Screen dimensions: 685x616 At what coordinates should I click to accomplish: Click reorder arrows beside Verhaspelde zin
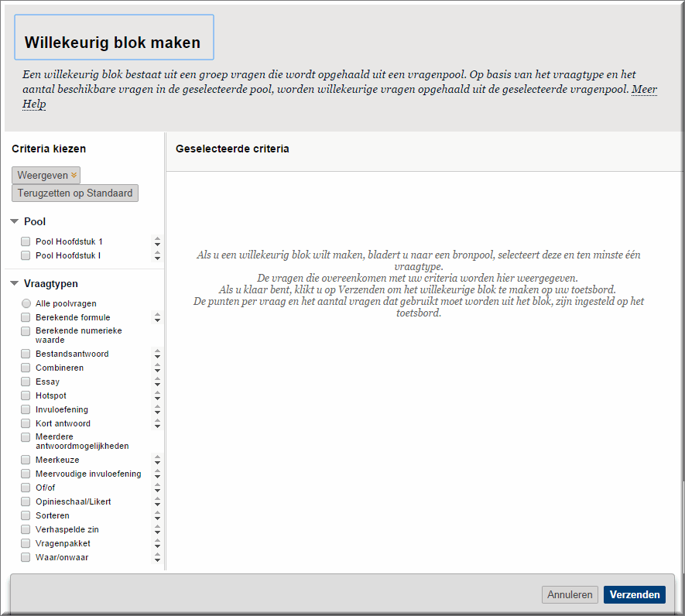[157, 530]
